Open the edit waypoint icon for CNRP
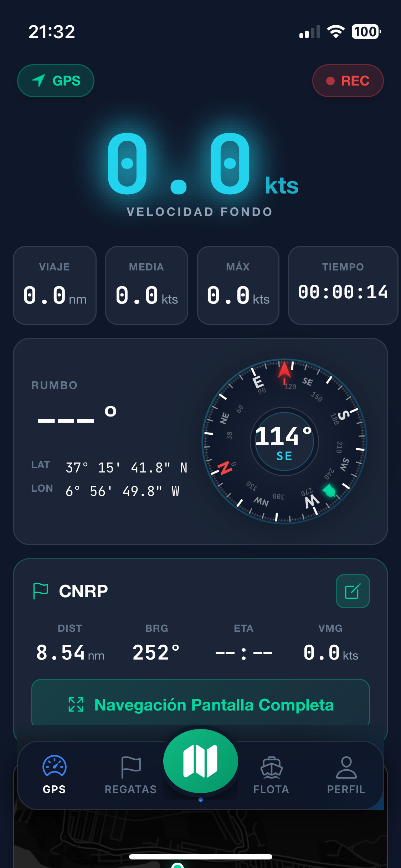The width and height of the screenshot is (401, 868). pyautogui.click(x=352, y=591)
